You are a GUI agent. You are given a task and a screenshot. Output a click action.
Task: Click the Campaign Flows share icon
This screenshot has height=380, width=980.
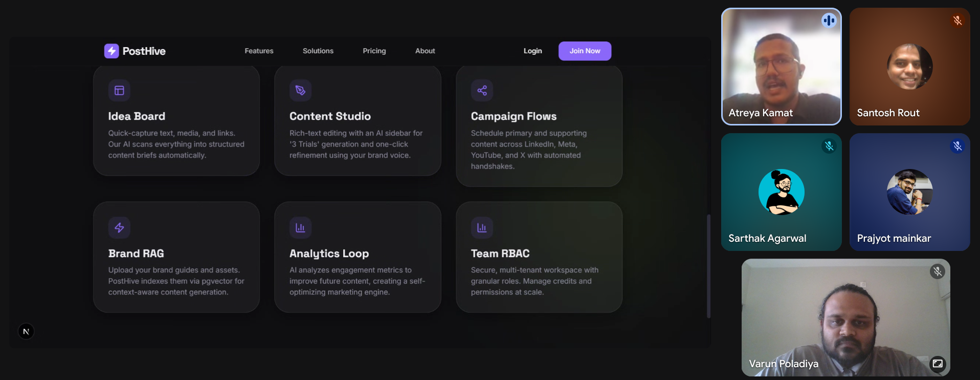(482, 91)
